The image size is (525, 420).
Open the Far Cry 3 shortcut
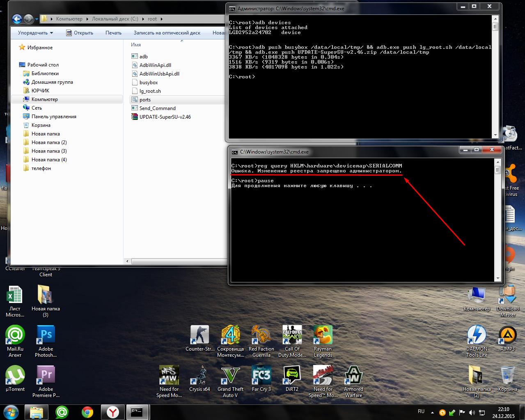[x=261, y=376]
